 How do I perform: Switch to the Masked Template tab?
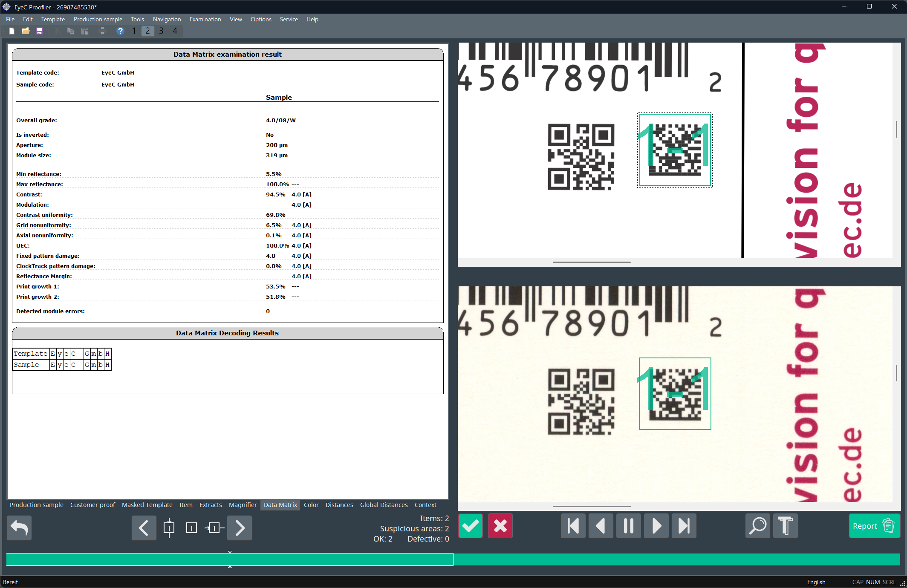[147, 505]
